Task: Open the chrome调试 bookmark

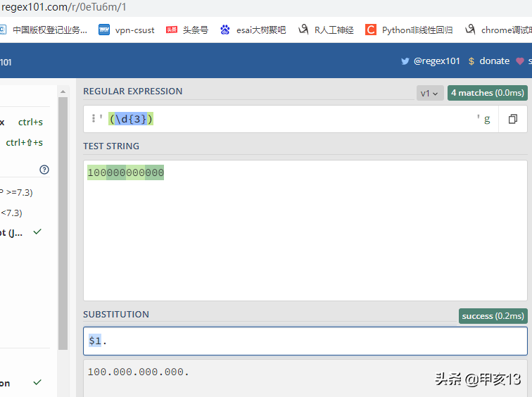Action: pos(498,30)
